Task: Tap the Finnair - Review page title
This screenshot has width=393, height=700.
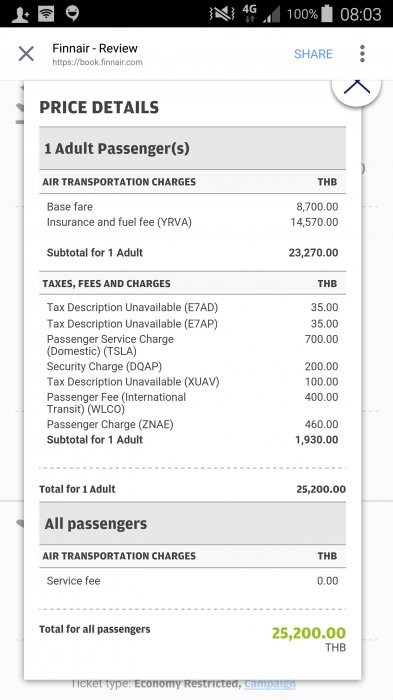Action: coord(95,48)
